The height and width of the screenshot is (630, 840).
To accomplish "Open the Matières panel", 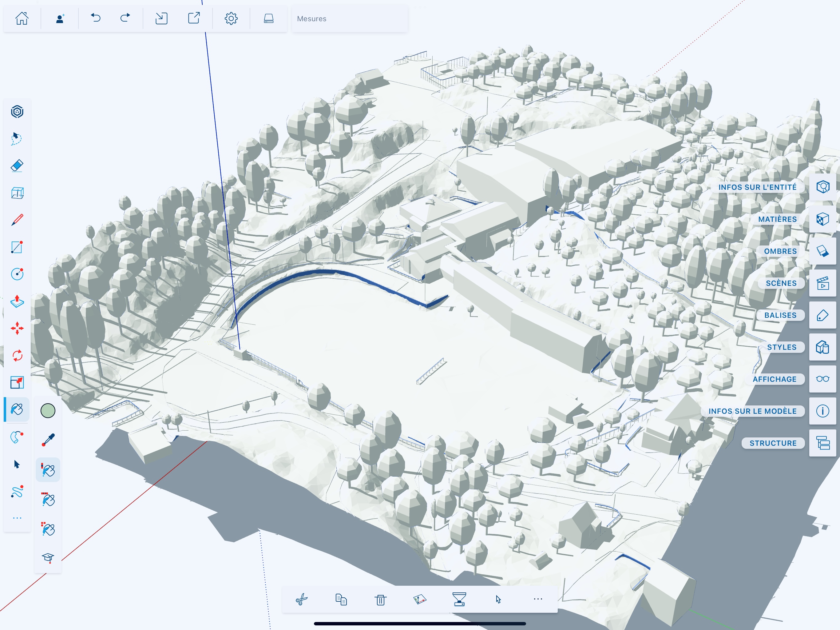I will pyautogui.click(x=822, y=219).
